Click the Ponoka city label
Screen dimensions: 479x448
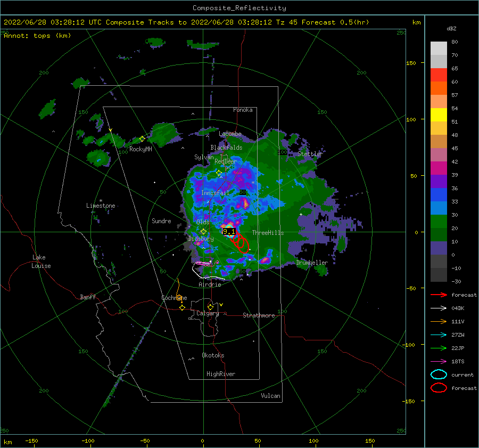point(243,110)
